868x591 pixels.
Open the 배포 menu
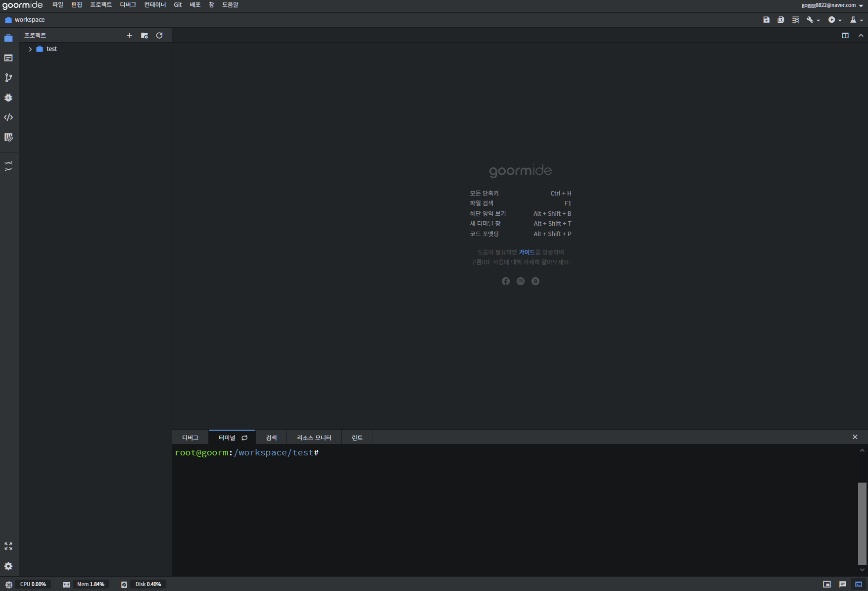click(195, 5)
